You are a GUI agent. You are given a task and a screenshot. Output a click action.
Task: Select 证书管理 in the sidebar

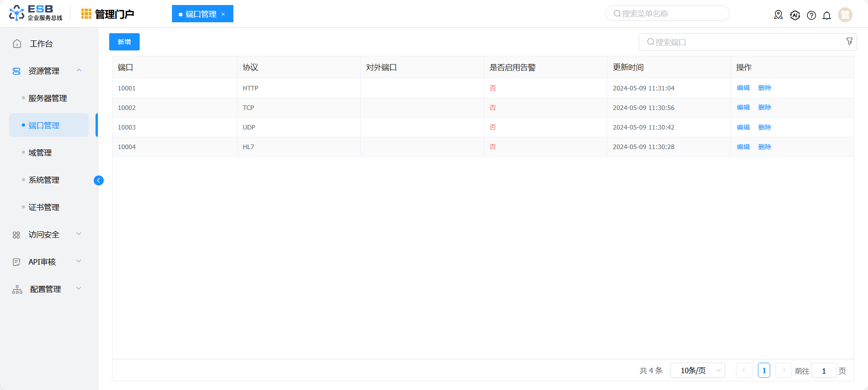point(44,207)
